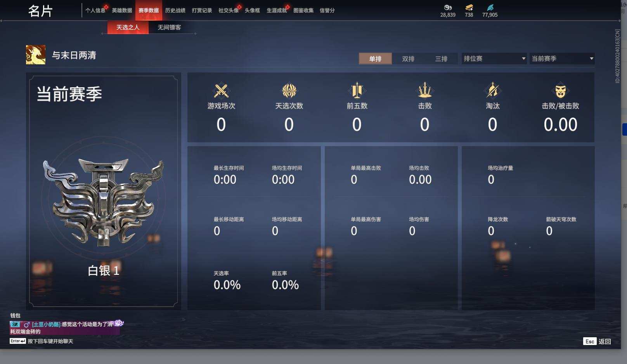Viewport: 627px width, 364px height.
Task: Click the 白银 1 rank emblem
Action: pos(103,202)
